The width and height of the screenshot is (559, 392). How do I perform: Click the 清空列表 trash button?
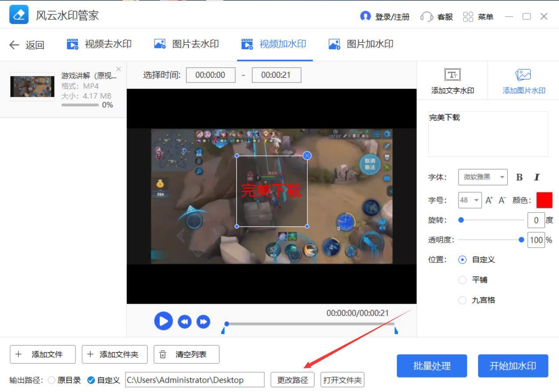186,354
